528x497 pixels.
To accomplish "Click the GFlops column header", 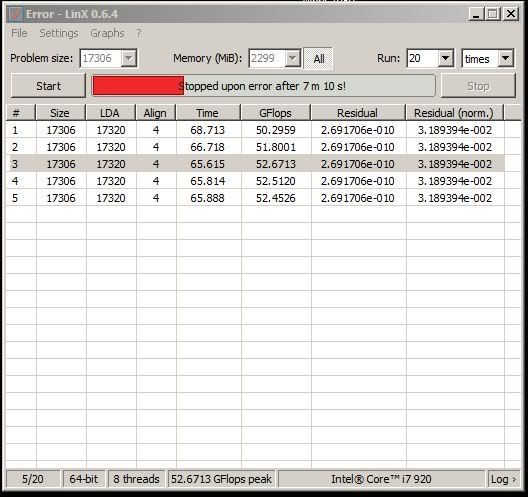I will point(275,113).
